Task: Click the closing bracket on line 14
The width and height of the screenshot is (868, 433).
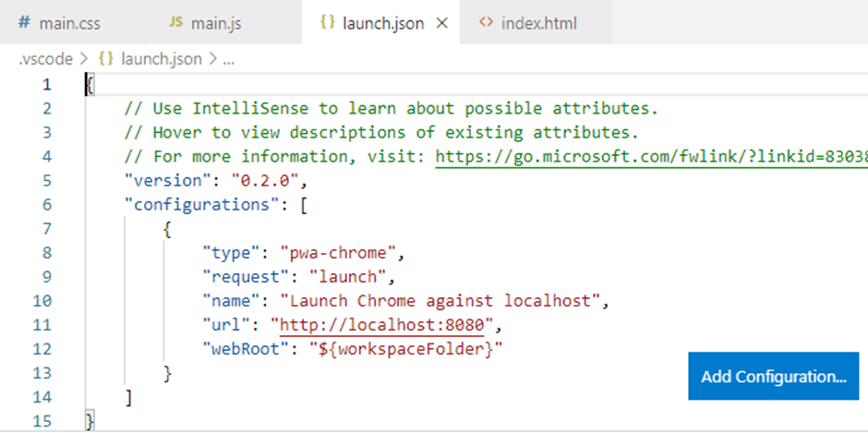Action: click(x=129, y=397)
